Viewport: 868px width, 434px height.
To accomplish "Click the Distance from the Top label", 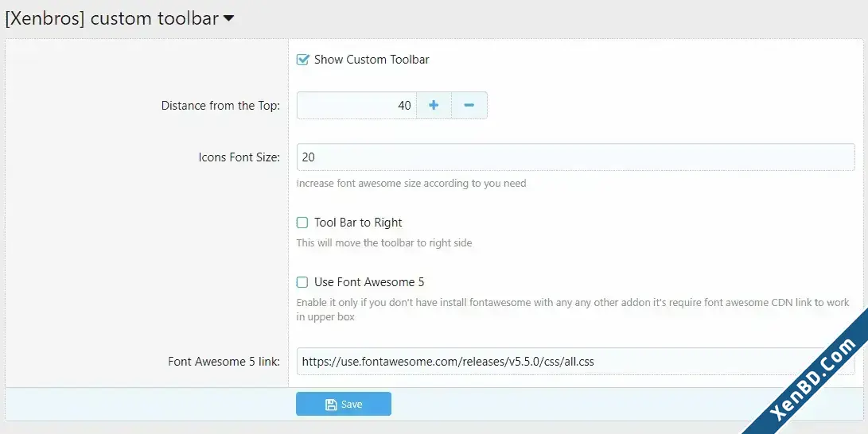I will 220,106.
